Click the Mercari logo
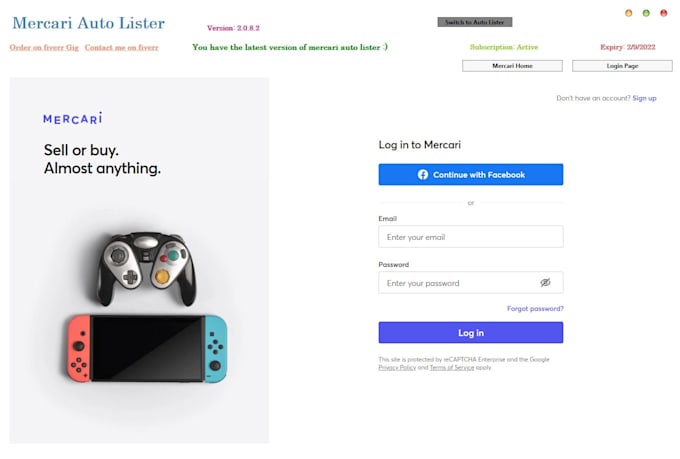This screenshot has width=680, height=459. coord(72,118)
